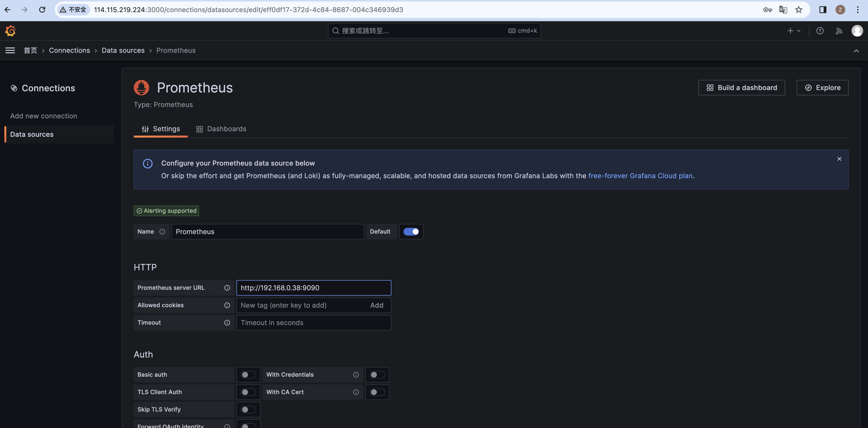Click the Timeout in seconds field
The image size is (868, 428).
(x=313, y=323)
